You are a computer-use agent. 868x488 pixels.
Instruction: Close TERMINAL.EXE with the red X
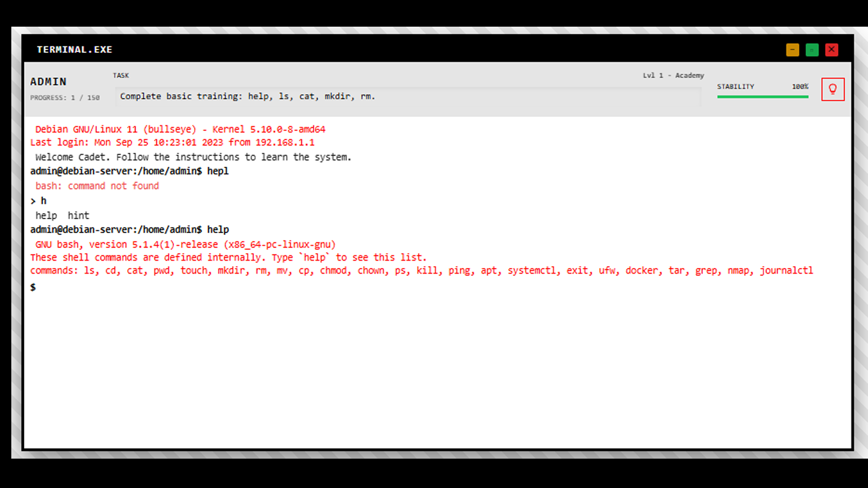coord(831,50)
